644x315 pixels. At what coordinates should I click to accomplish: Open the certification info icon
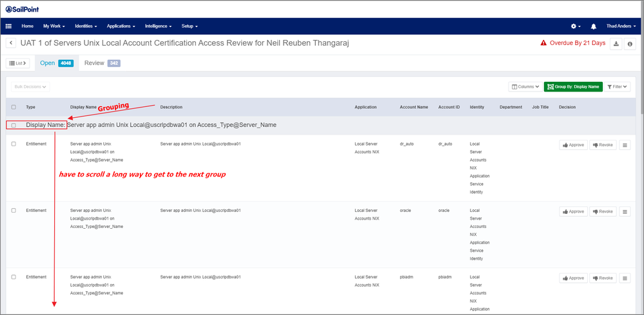click(x=629, y=43)
